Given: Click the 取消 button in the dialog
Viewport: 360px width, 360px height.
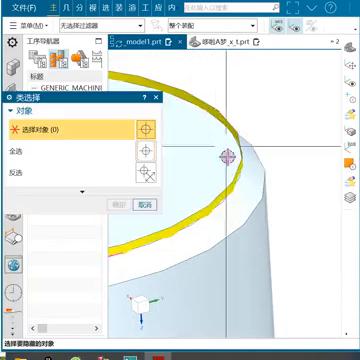Looking at the screenshot, I should [x=145, y=205].
